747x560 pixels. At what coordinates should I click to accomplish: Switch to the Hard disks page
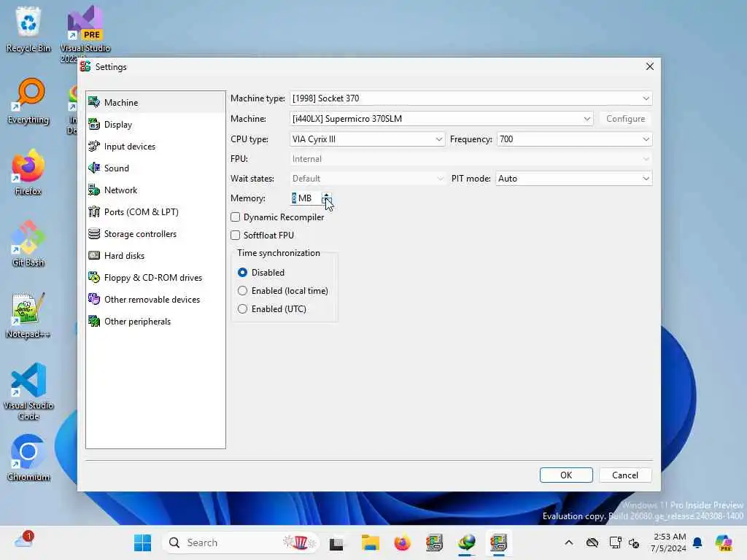(x=155, y=256)
